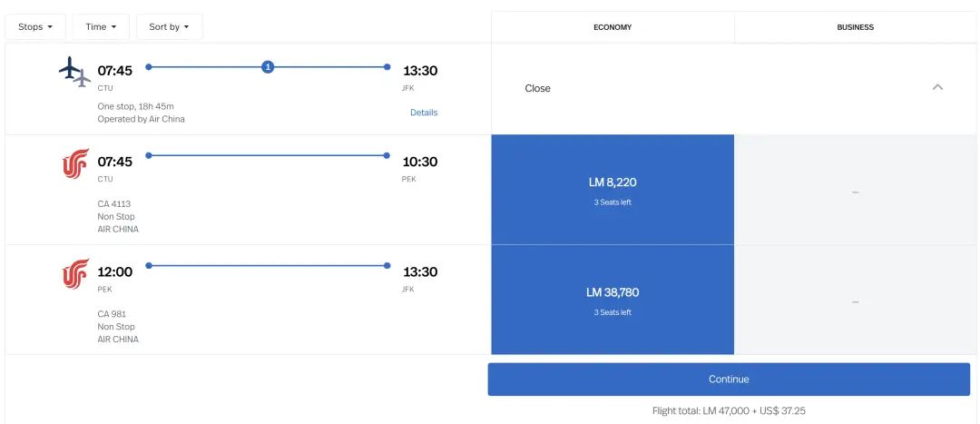Collapse fare details with the up chevron

click(x=937, y=87)
